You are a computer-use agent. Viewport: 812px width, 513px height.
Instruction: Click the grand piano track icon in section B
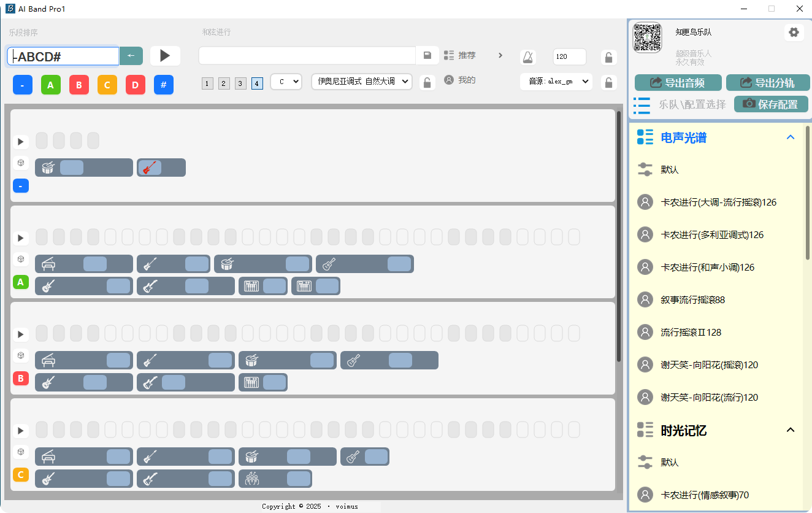[x=48, y=360]
